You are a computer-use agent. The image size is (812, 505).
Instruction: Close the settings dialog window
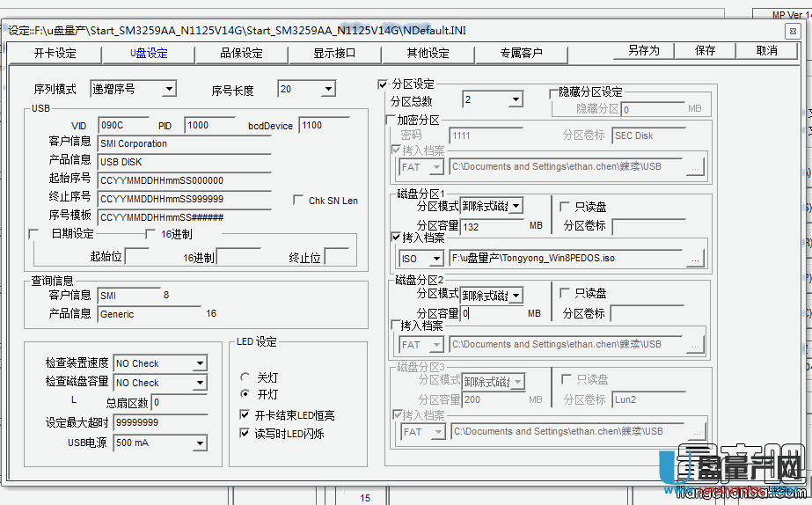pyautogui.click(x=793, y=31)
